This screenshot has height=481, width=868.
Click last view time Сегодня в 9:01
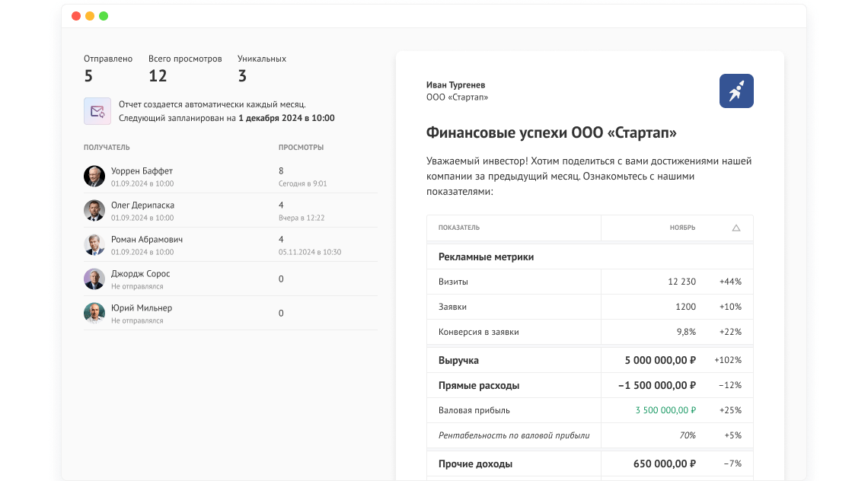(x=303, y=183)
